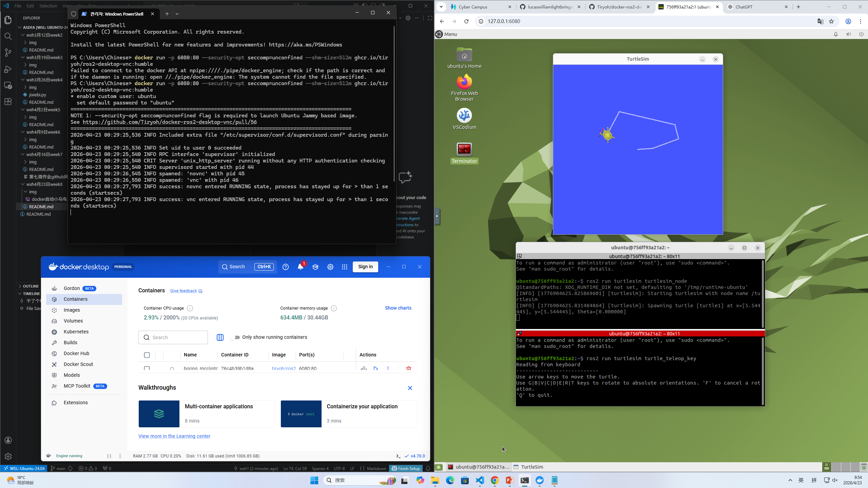The image size is (868, 488).
Task: Open the tiryoh/ros2 image link in container row
Action: click(284, 369)
